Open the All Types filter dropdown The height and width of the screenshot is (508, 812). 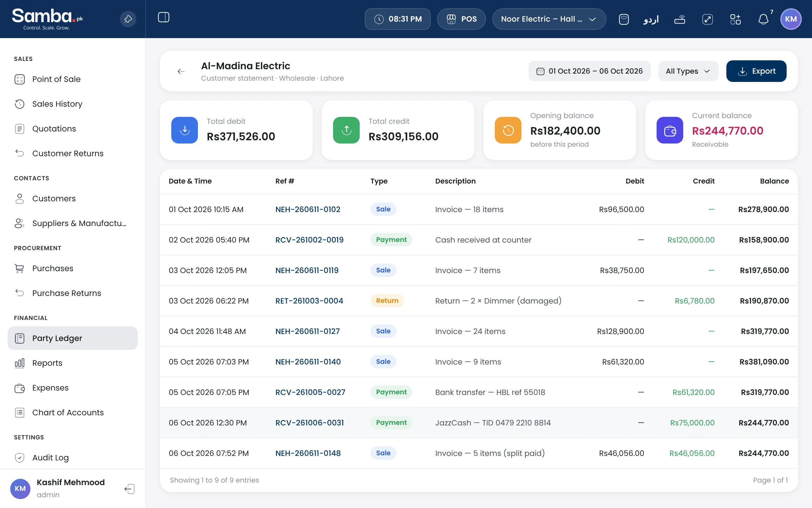coord(688,71)
